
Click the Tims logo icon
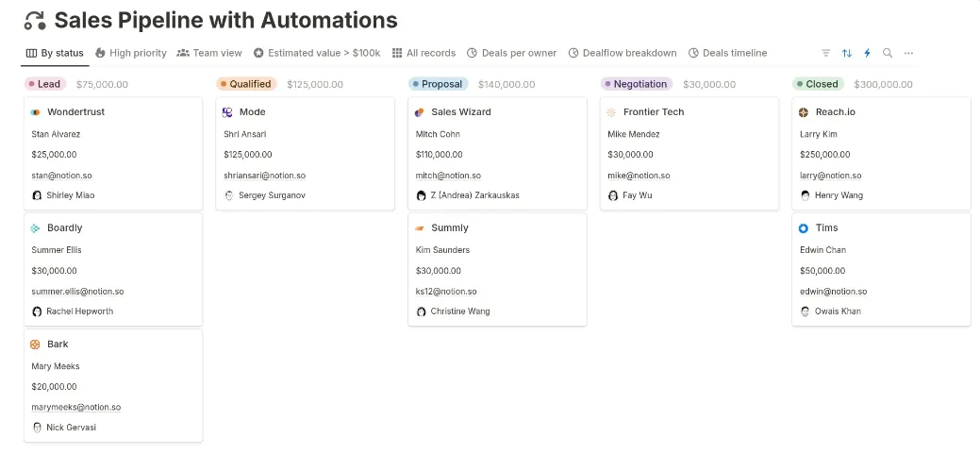(x=804, y=228)
